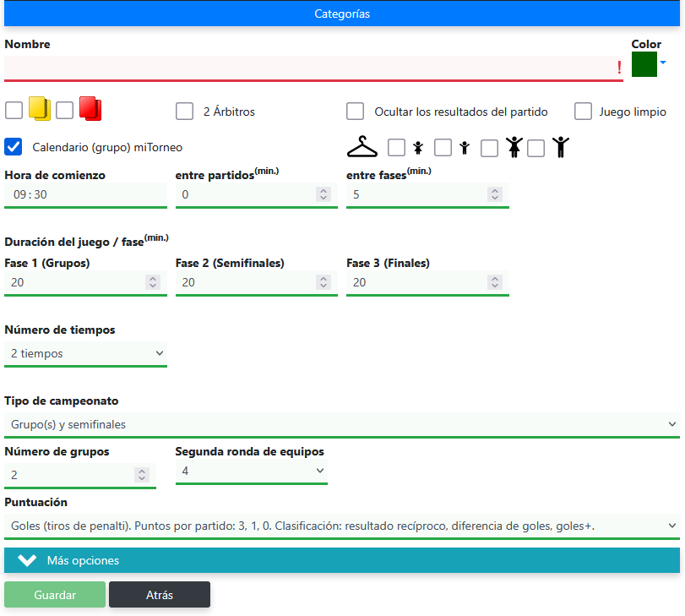Click the entre fases stepper arrows

click(x=494, y=194)
